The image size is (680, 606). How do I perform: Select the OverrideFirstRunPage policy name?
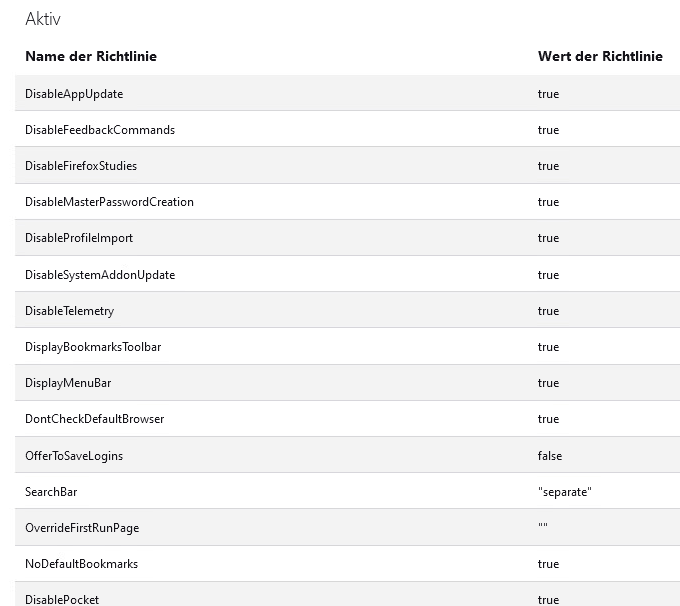pos(82,528)
